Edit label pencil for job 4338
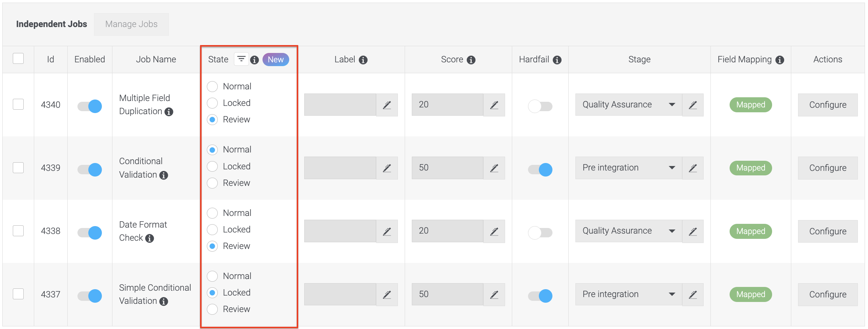 click(x=387, y=231)
